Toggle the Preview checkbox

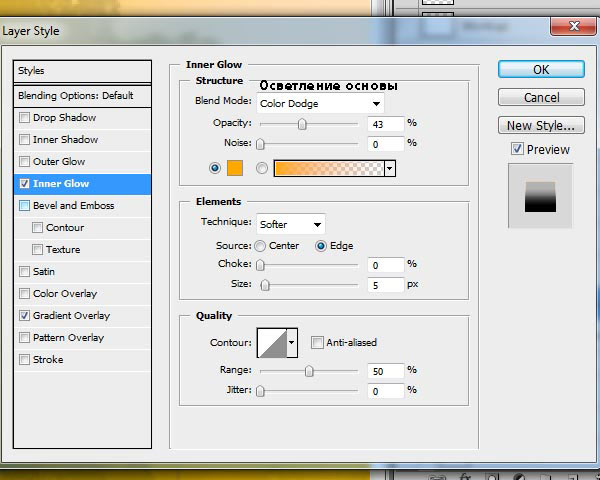pyautogui.click(x=517, y=149)
